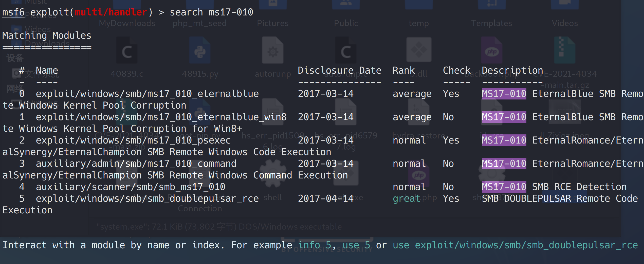Open the Templates folder

click(492, 23)
